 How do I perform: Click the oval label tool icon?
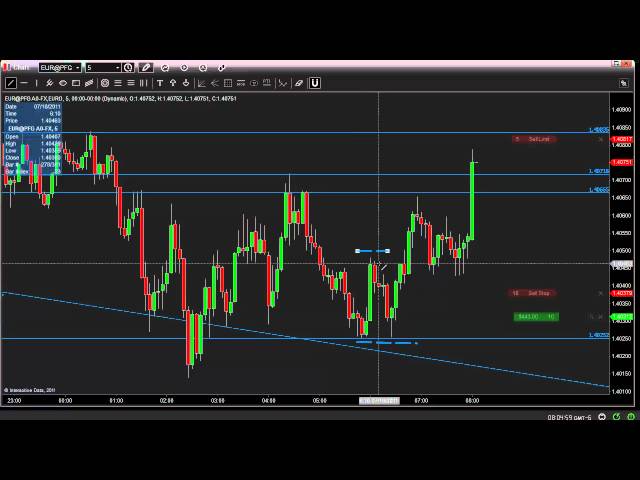(x=254, y=83)
